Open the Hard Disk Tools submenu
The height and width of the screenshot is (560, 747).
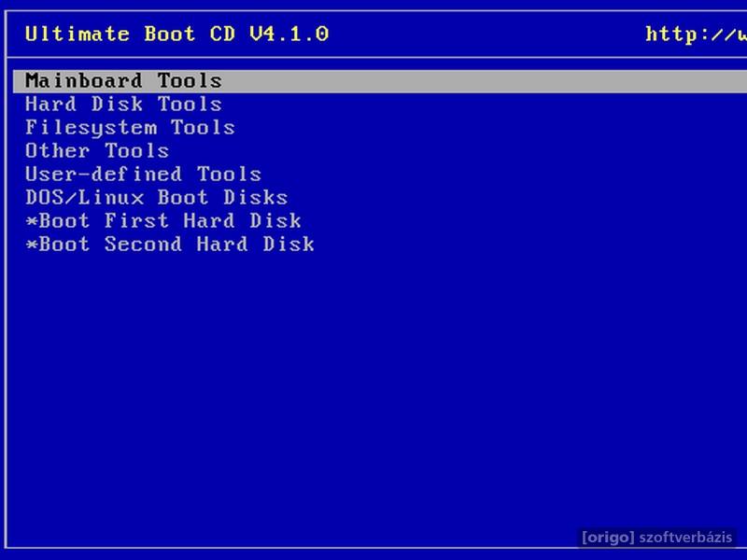123,105
